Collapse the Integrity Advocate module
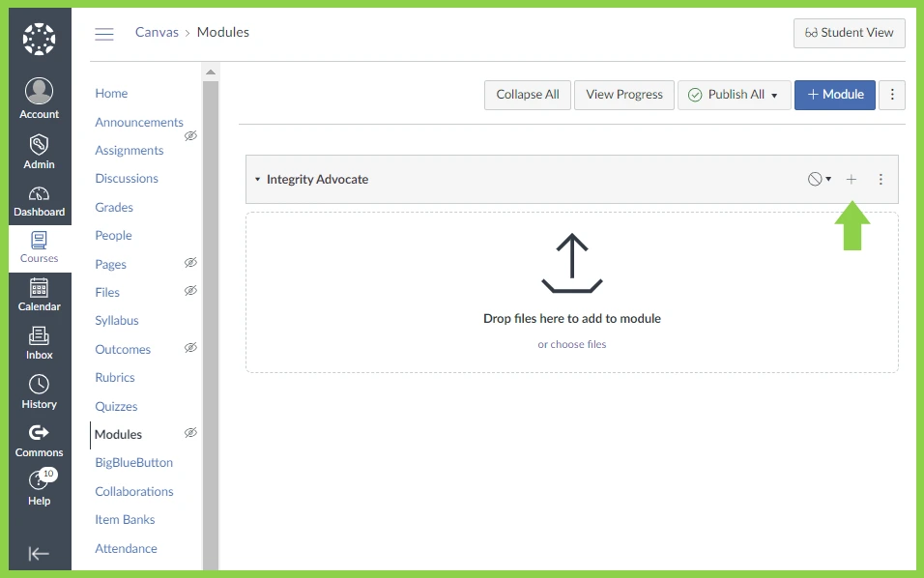924x578 pixels. pos(257,179)
